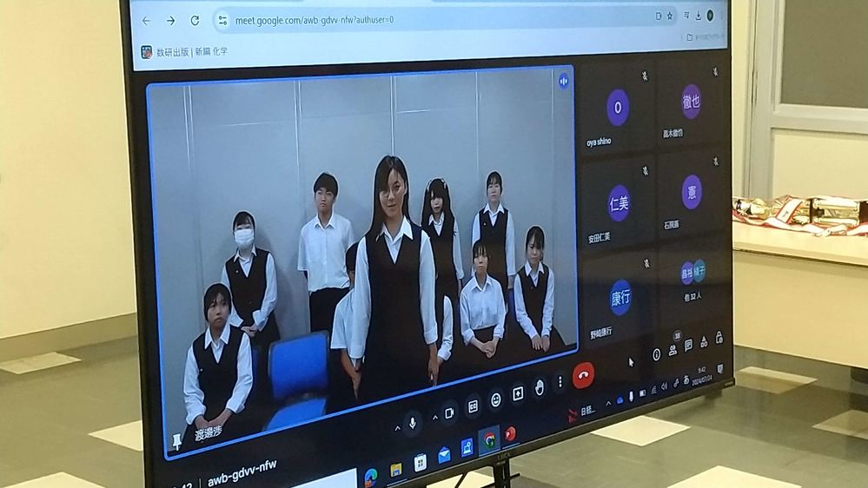Bookmark this page with the star icon
The width and height of the screenshot is (868, 488).
coord(670,16)
